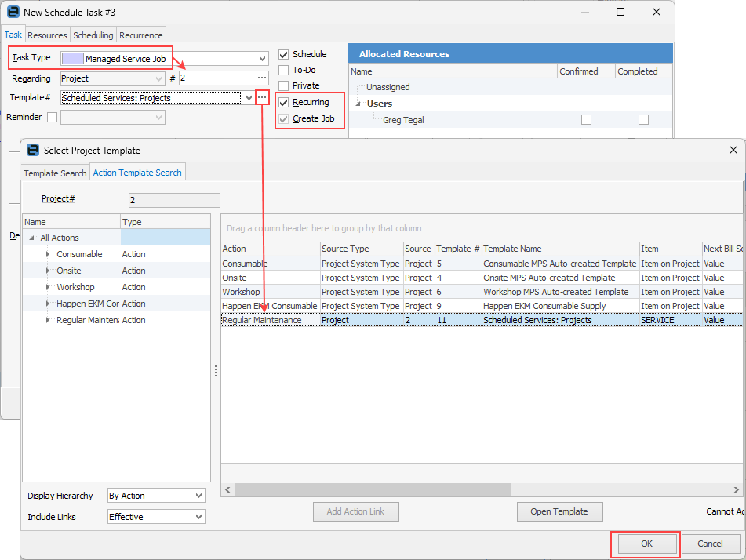Click the Task Type purple color swatch
Viewport: 746px width, 560px height.
point(72,59)
